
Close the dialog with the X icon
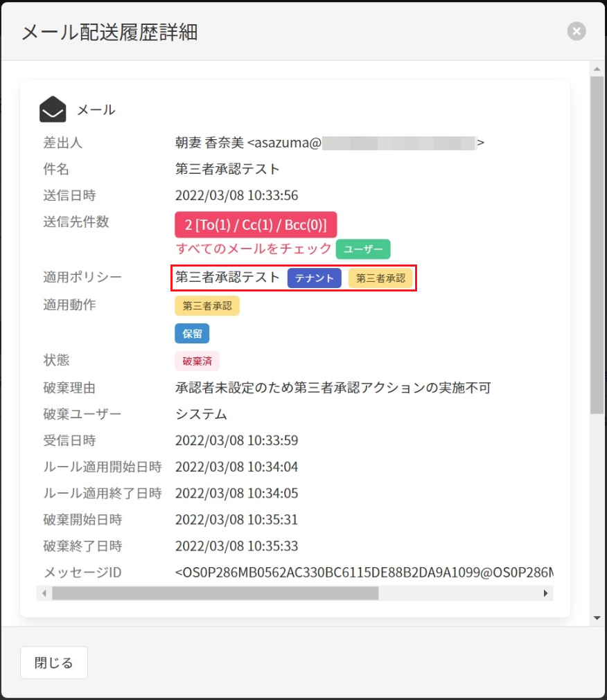(576, 31)
